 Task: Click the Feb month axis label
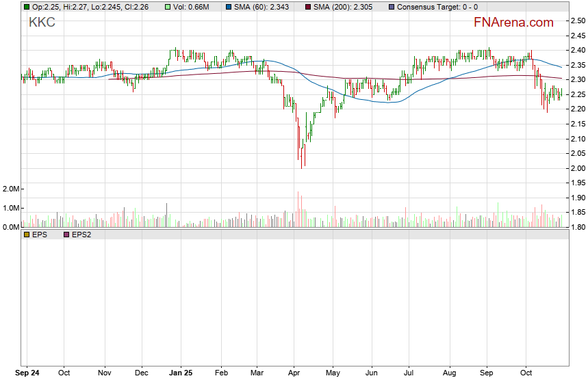tap(220, 374)
